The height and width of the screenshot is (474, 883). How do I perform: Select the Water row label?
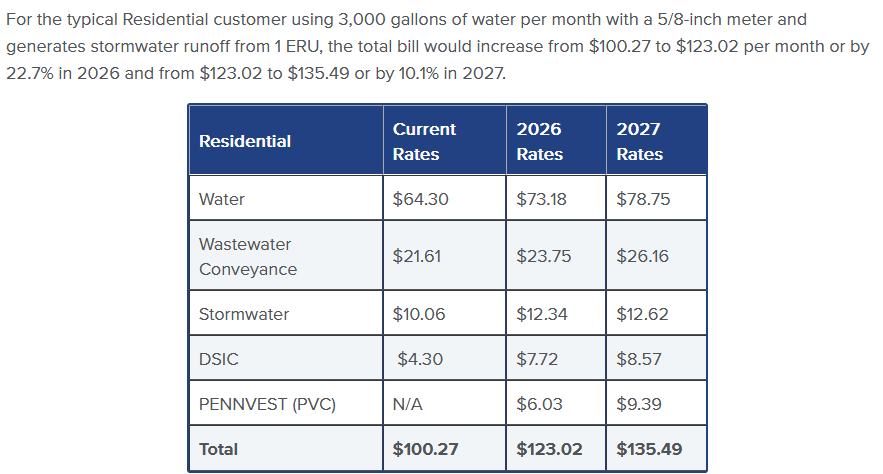coord(222,199)
